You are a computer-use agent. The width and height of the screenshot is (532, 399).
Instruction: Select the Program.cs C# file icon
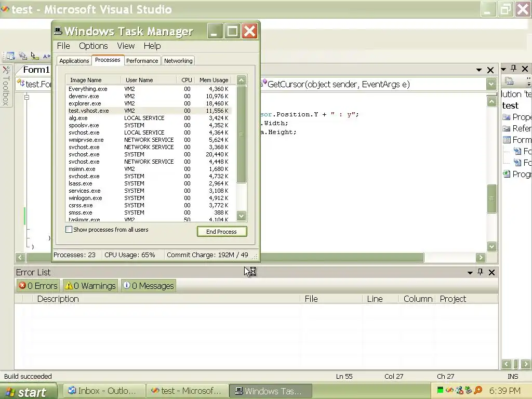[507, 174]
